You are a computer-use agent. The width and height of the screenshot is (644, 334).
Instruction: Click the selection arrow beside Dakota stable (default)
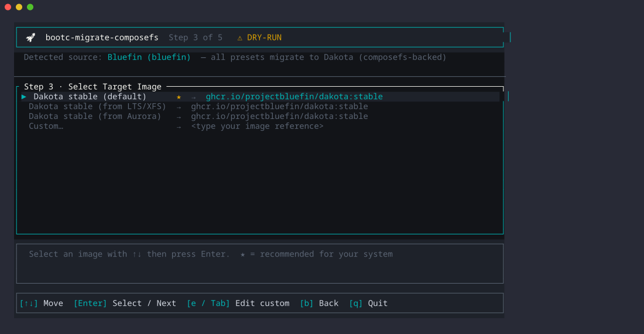[24, 97]
